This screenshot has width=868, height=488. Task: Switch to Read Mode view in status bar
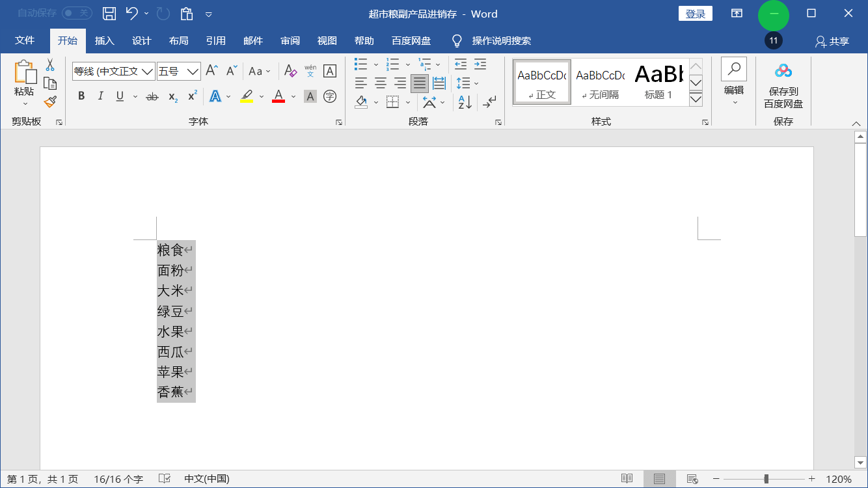point(627,479)
